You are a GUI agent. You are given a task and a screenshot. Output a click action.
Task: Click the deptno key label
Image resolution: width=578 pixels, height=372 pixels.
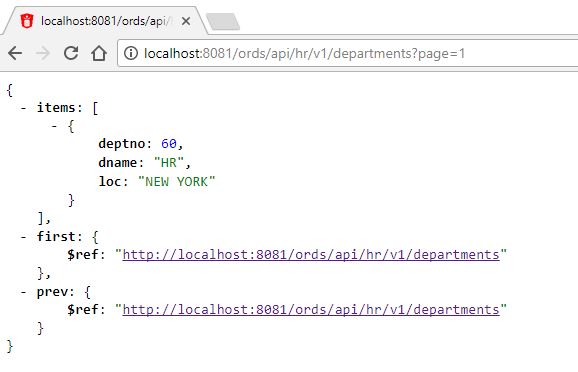coord(122,143)
